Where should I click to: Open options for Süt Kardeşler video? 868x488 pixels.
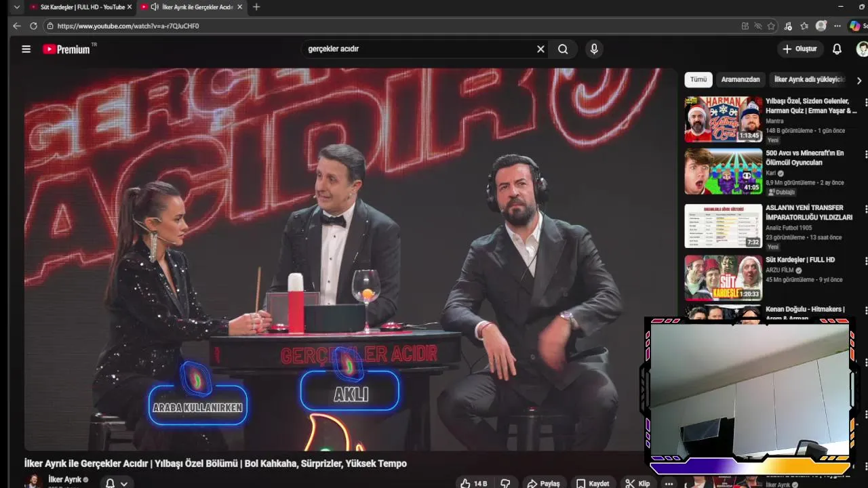pyautogui.click(x=865, y=261)
